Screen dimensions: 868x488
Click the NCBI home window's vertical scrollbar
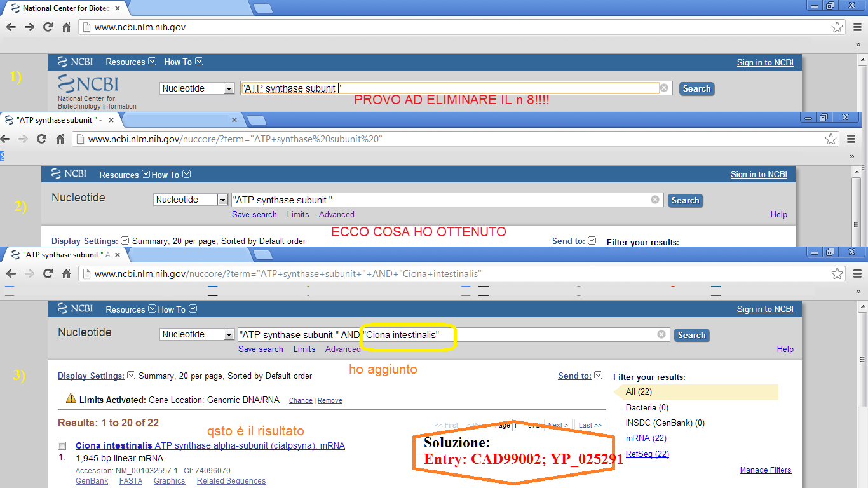pyautogui.click(x=862, y=83)
